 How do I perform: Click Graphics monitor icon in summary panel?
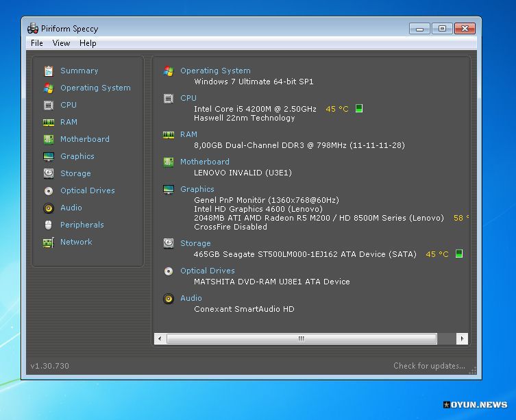(x=169, y=190)
